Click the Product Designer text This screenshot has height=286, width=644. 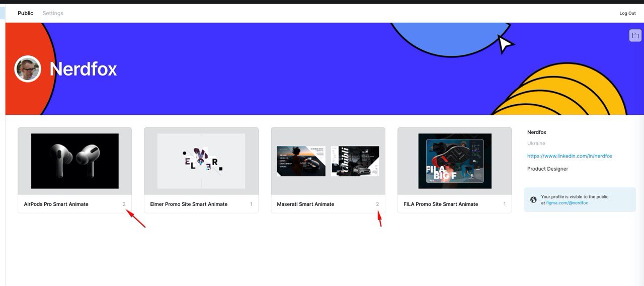tap(547, 169)
